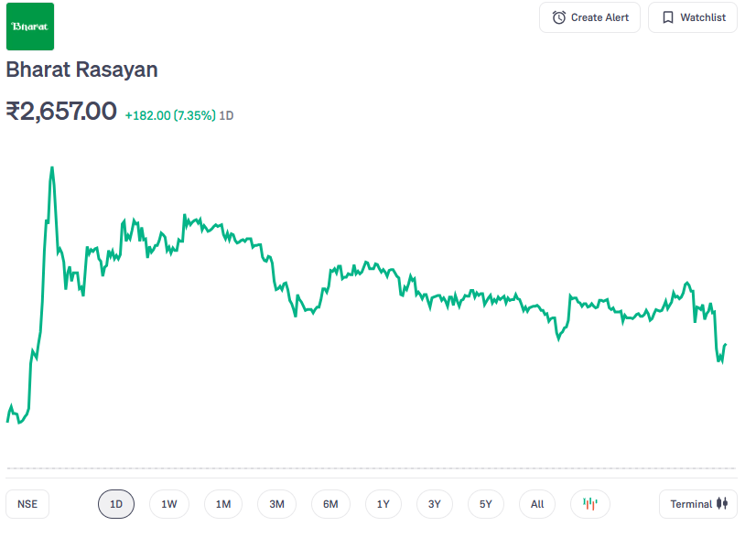This screenshot has height=548, width=756.
Task: Click the Bharat company logo
Action: coord(30,27)
